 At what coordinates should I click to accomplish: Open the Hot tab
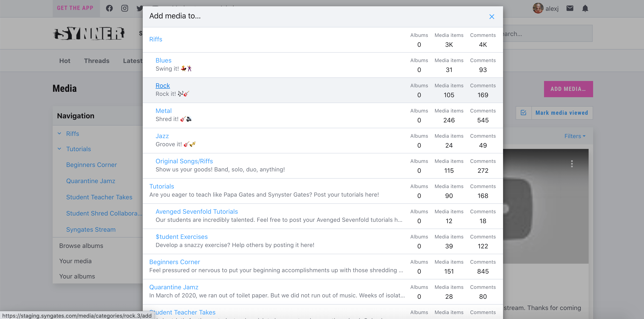point(64,61)
